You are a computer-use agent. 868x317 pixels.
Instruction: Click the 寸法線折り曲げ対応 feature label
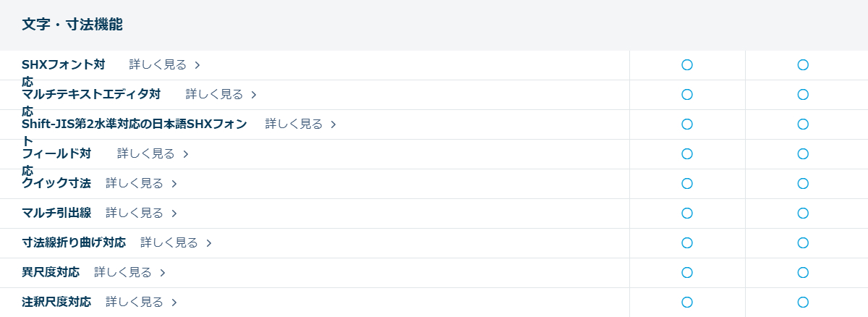[x=74, y=243]
